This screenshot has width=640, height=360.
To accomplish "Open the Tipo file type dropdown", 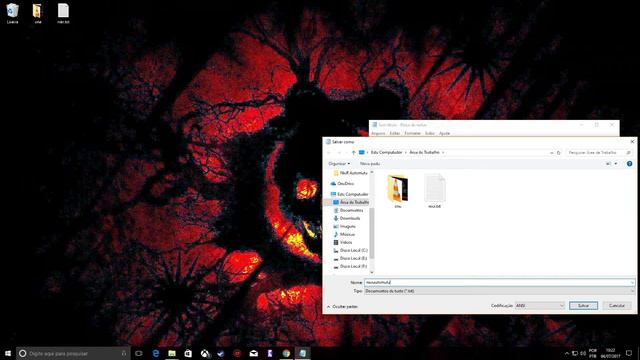I will click(500, 291).
